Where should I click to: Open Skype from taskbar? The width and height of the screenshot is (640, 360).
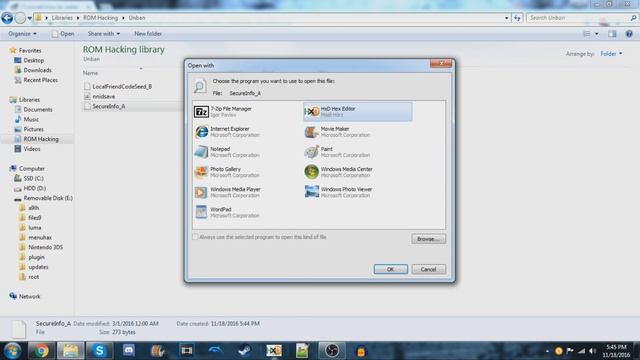tap(99, 351)
